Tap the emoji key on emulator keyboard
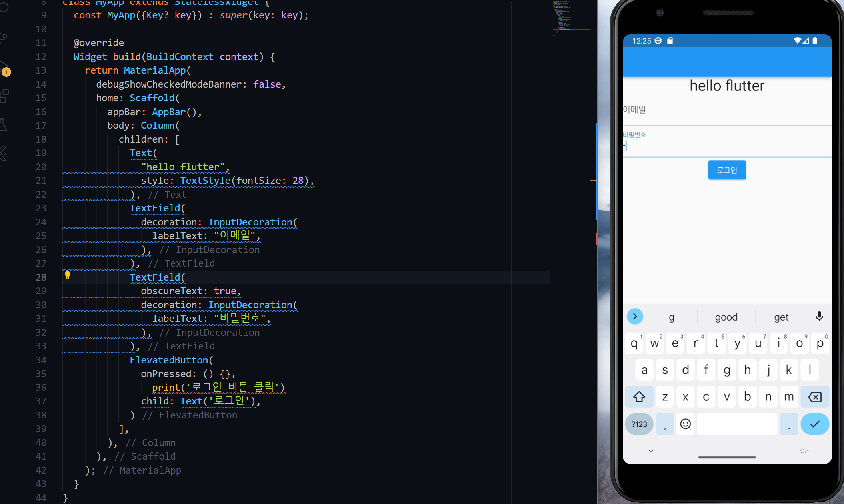Viewport: 844px width, 504px height. 685,424
